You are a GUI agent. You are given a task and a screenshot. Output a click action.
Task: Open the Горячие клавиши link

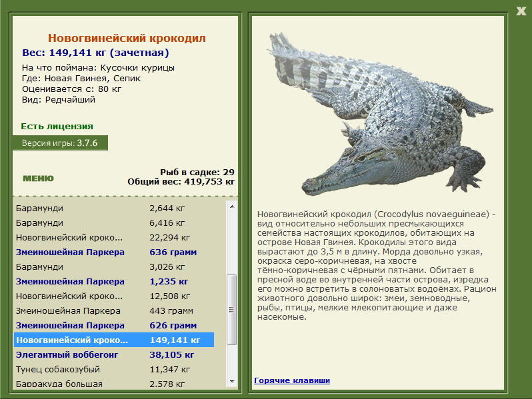pos(292,380)
